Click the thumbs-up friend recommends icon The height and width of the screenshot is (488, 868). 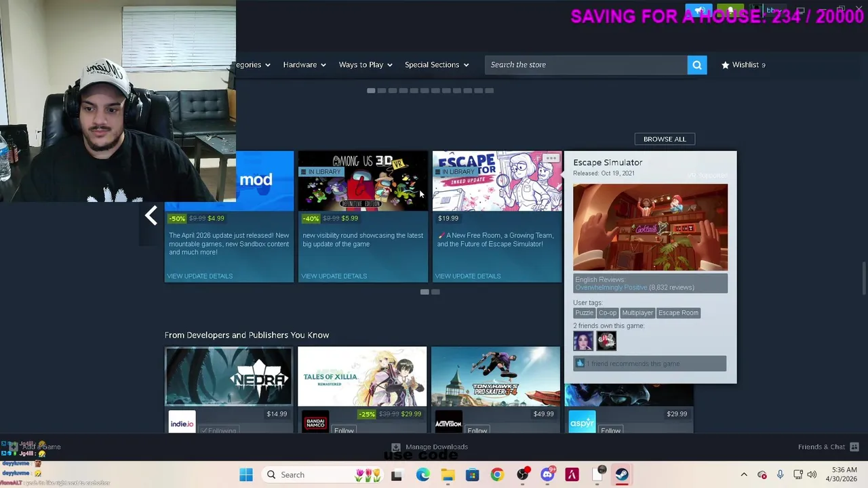point(580,363)
